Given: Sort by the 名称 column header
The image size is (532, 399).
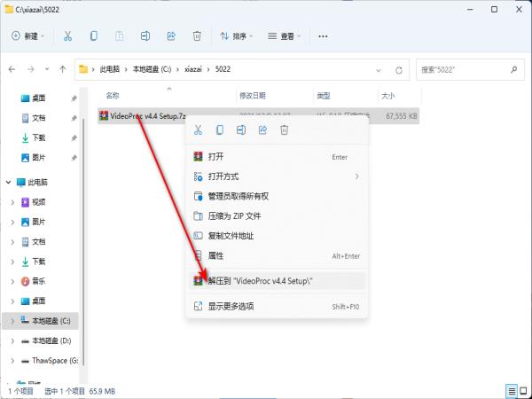Looking at the screenshot, I should click(113, 96).
